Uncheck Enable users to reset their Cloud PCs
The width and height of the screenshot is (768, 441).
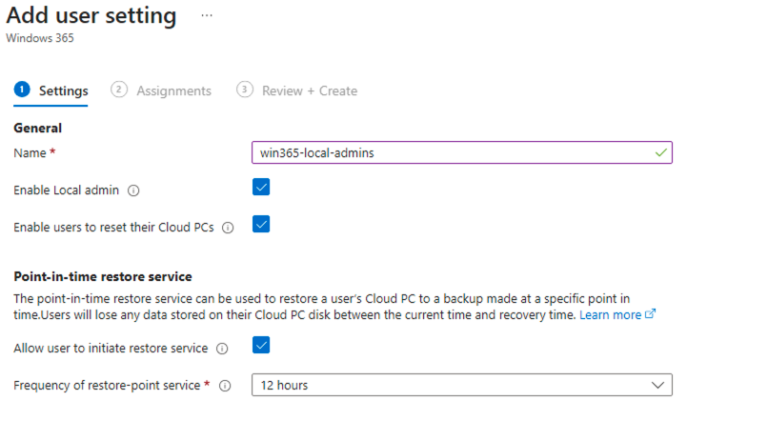point(261,224)
